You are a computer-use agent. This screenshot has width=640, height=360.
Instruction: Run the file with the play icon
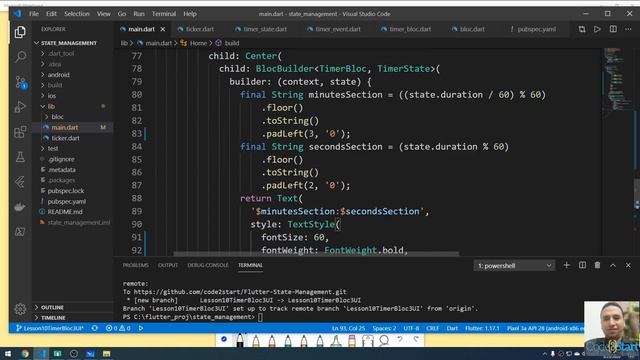pyautogui.click(x=597, y=29)
